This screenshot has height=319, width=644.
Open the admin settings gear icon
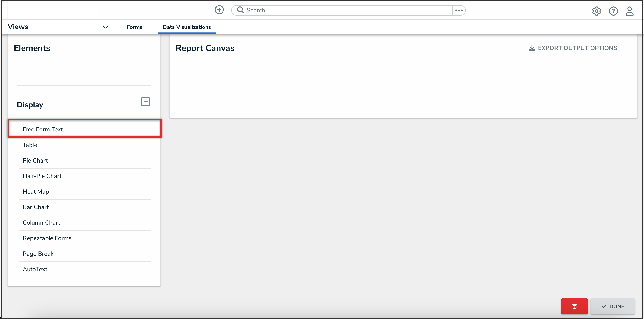596,11
